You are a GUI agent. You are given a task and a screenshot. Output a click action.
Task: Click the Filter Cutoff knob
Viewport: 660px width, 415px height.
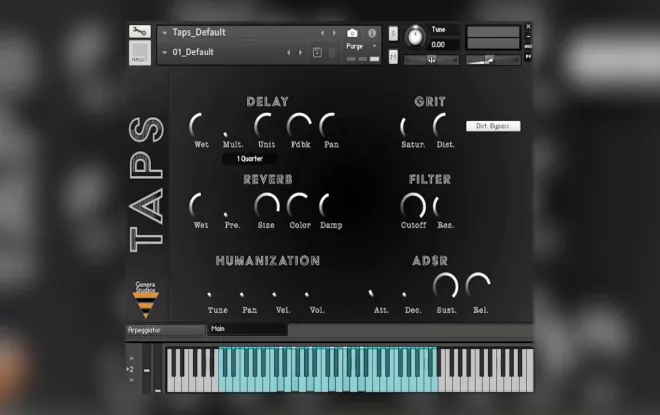pyautogui.click(x=413, y=206)
